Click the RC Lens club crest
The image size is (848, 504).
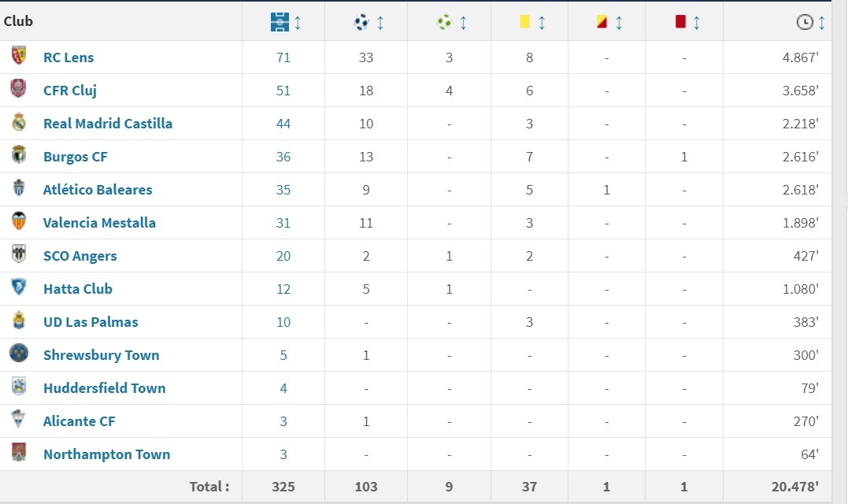19,57
